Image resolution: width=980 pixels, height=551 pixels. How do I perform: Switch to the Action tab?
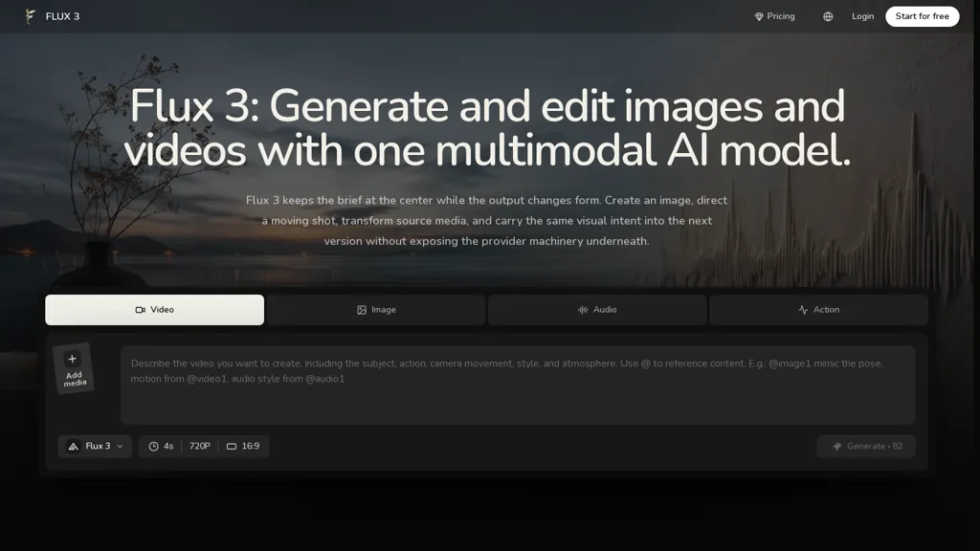point(819,310)
